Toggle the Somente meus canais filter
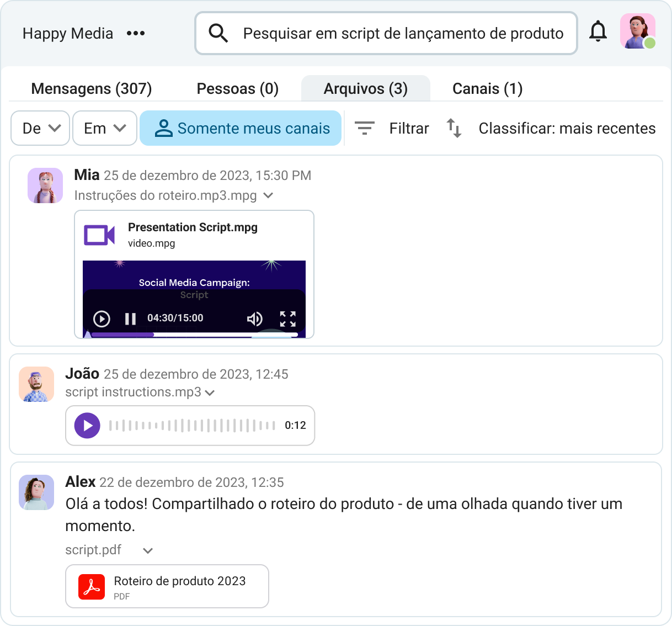The image size is (672, 626). coord(241,128)
